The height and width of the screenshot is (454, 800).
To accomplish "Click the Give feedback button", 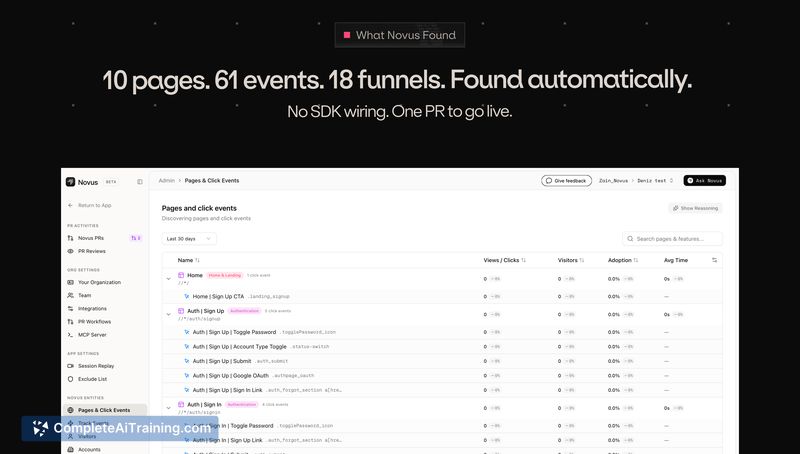I will tap(566, 181).
